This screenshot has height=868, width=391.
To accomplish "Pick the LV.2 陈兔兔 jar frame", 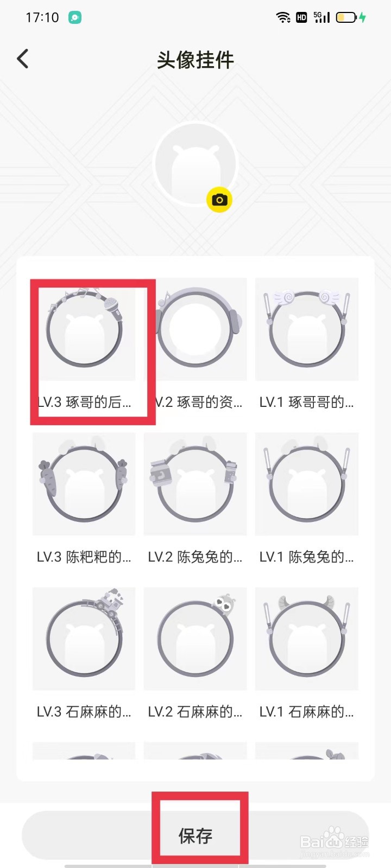I will click(x=195, y=484).
